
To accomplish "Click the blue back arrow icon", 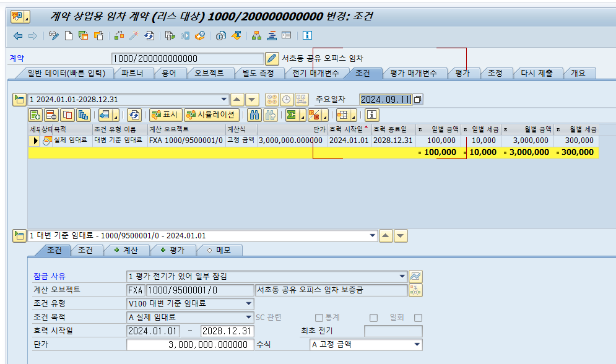I will pos(18,36).
